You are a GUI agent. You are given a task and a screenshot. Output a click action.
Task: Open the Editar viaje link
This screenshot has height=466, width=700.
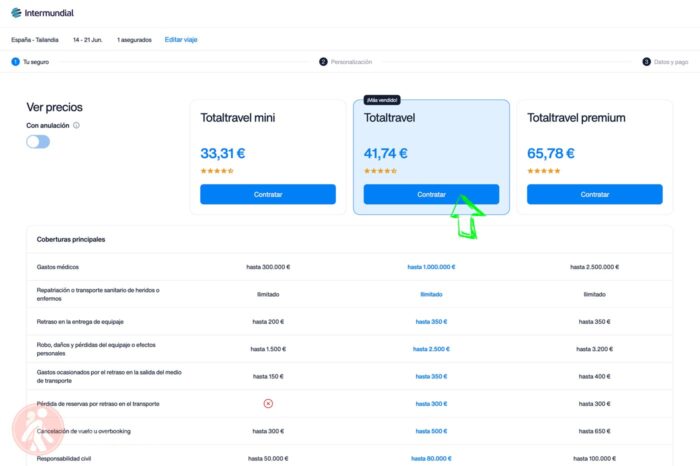click(x=181, y=40)
